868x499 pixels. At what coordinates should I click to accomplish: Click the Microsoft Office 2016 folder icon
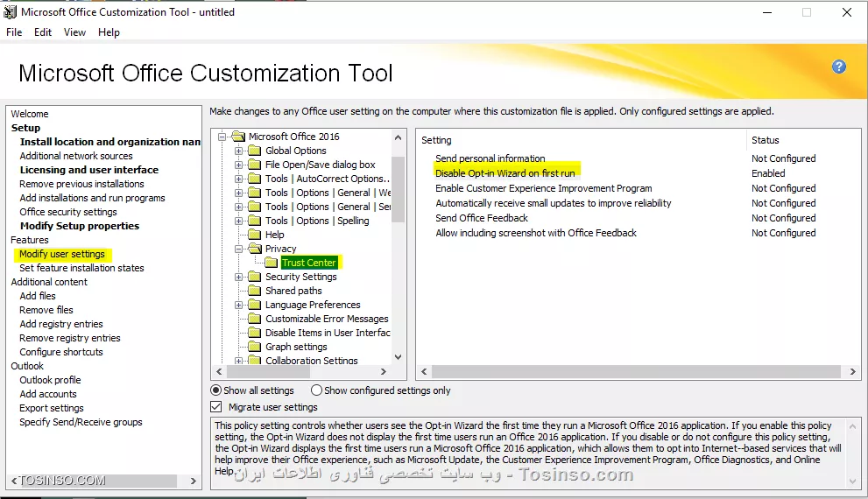238,136
